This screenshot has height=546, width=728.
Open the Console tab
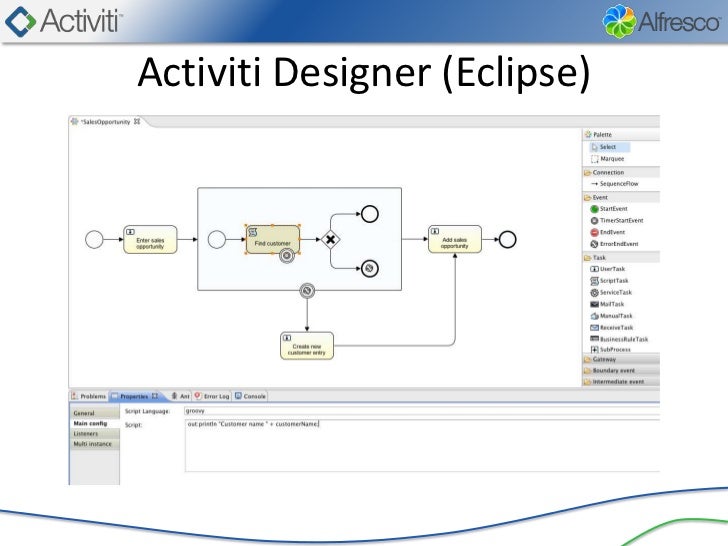(x=250, y=396)
